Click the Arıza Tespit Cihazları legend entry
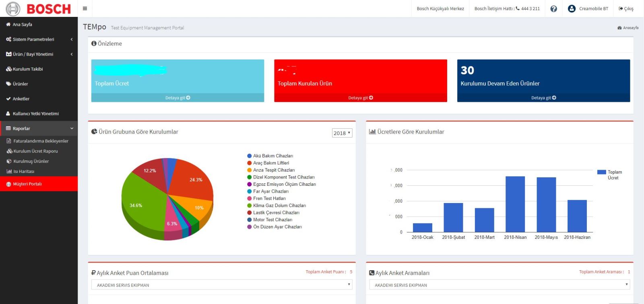 pos(271,170)
